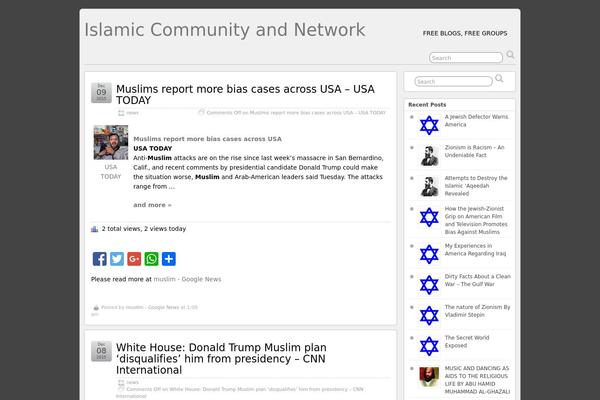600x400 pixels.
Task: Click star icon beside Dirty Facts About a Clean War
Action: click(x=429, y=285)
